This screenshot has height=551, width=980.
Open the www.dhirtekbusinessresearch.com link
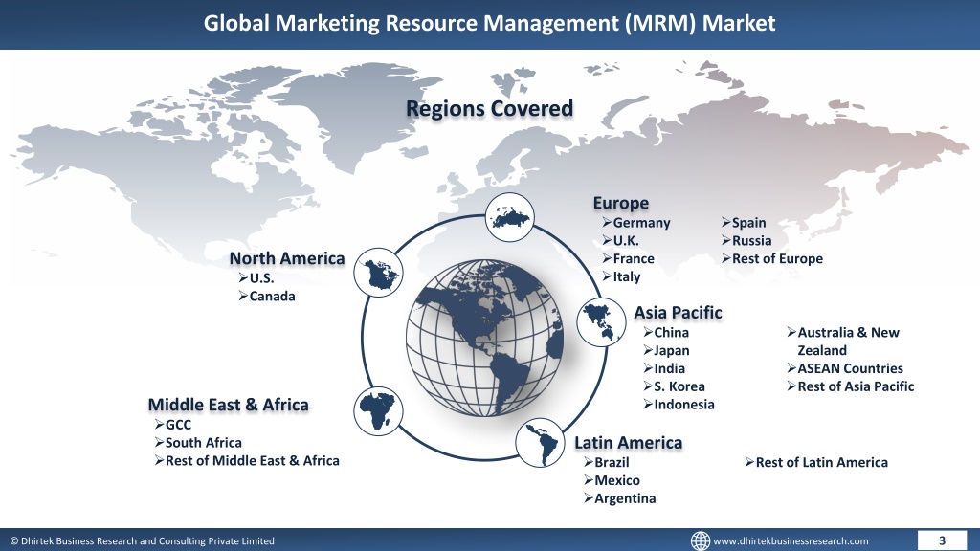pyautogui.click(x=791, y=541)
